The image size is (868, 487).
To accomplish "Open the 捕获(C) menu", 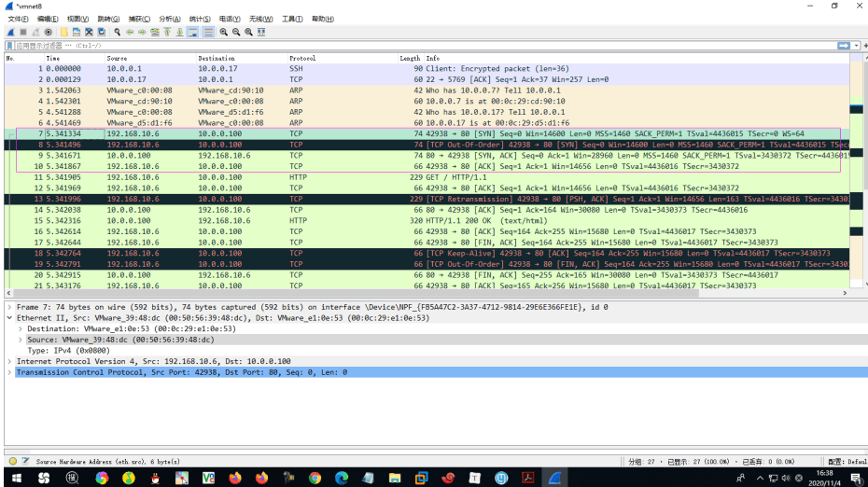I will (x=139, y=19).
